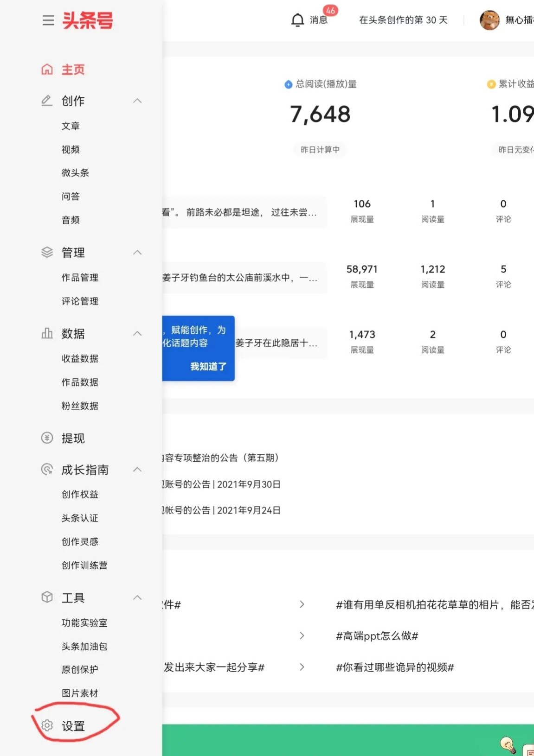Open 创作灵感 menu item

(80, 542)
